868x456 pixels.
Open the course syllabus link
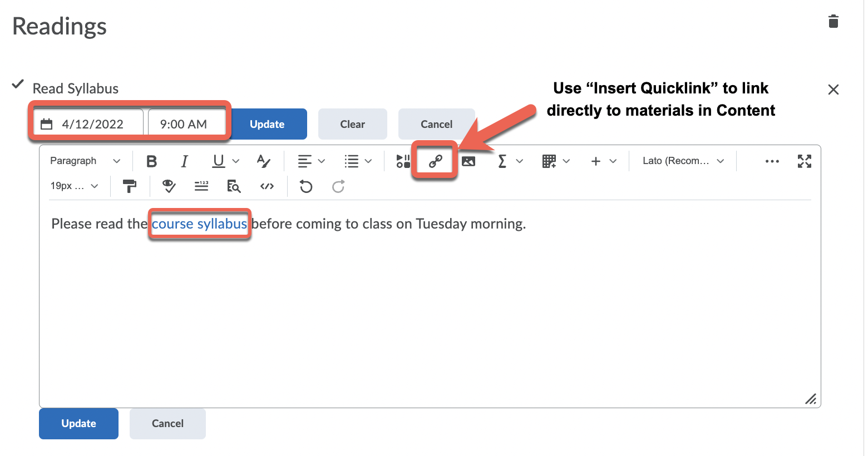click(199, 224)
